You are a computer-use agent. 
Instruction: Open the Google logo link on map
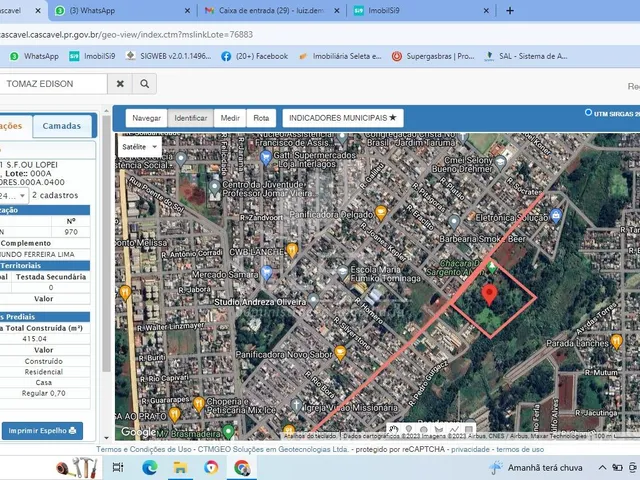tap(138, 432)
